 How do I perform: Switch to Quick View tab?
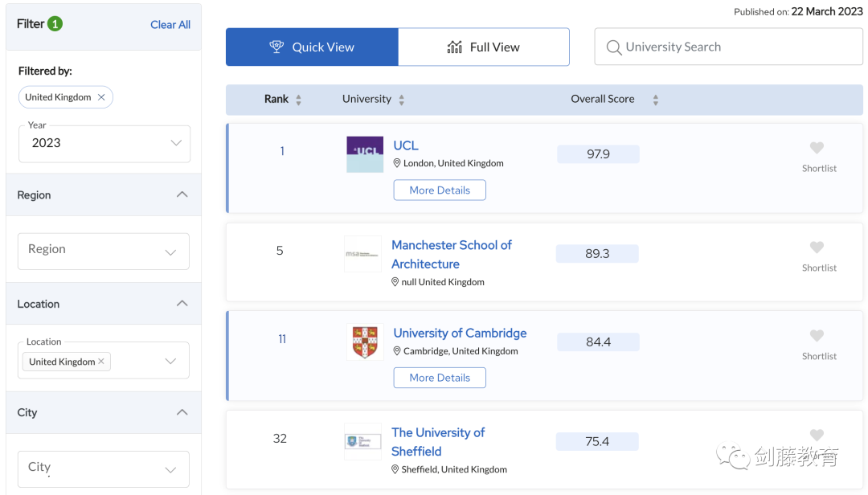[312, 47]
